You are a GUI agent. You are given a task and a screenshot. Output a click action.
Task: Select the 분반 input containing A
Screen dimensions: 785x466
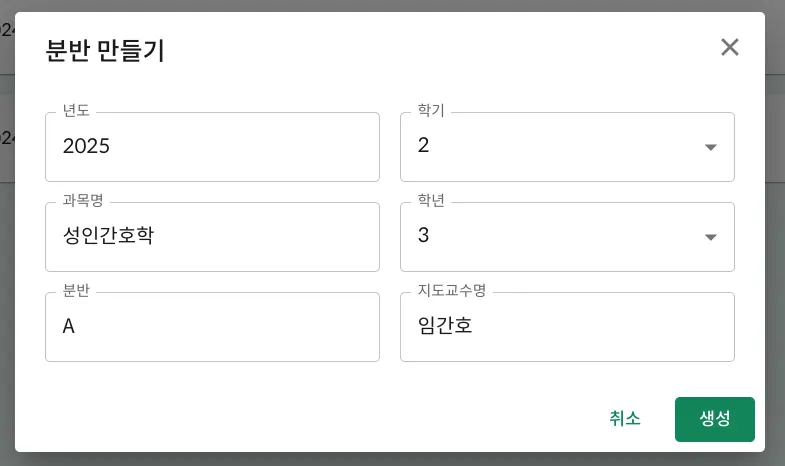click(x=212, y=327)
